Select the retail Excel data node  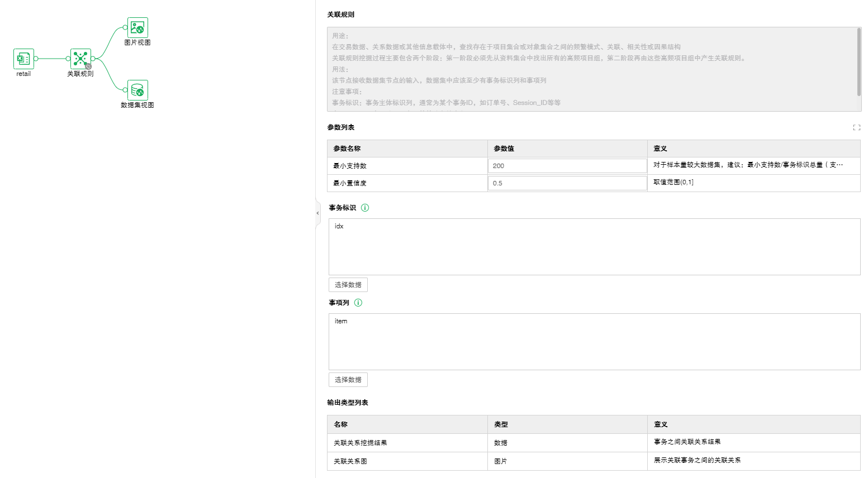[x=23, y=59]
